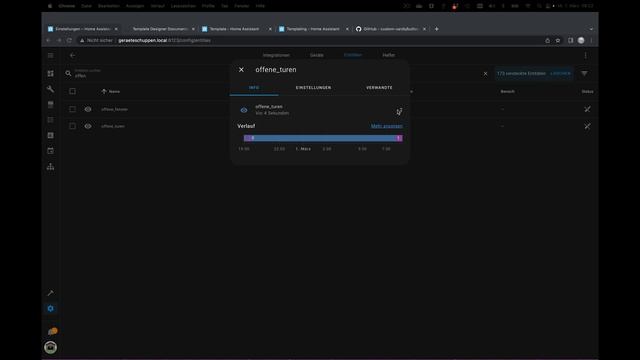The height and width of the screenshot is (360, 640).
Task: Open a new browser tab
Action: tap(436, 29)
